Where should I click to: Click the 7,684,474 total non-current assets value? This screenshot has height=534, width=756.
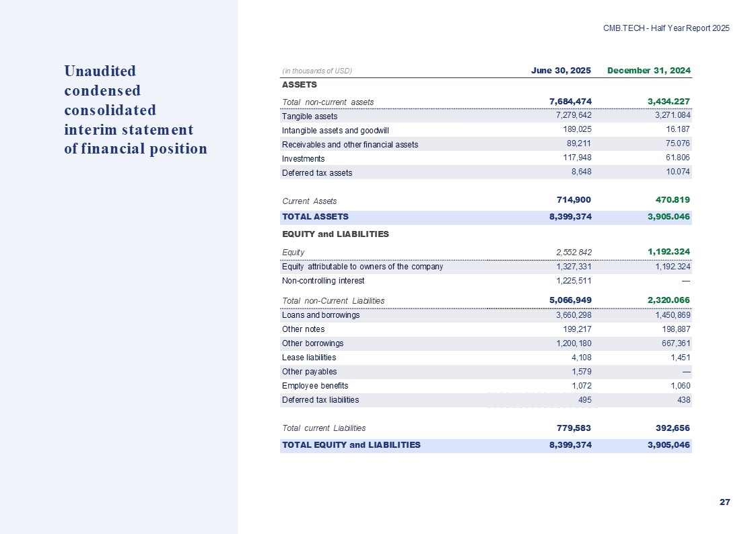tap(570, 102)
